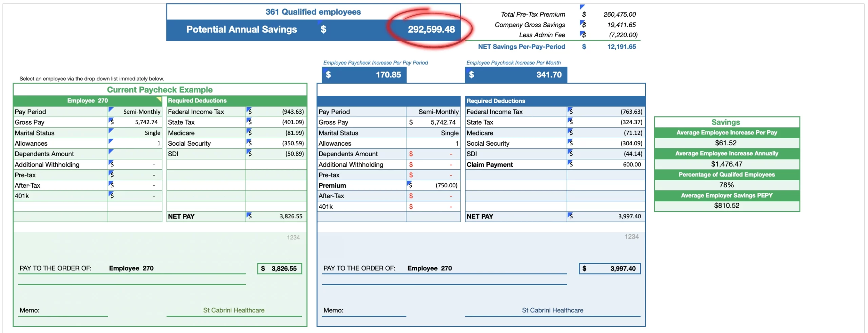The image size is (868, 333).
Task: Select the Claim Payment 600.00 cell
Action: (606, 165)
